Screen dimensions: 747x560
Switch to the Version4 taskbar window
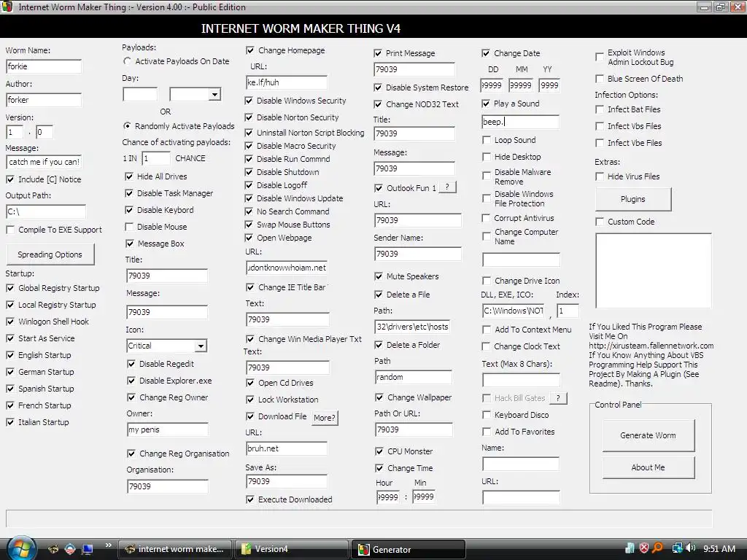292,549
